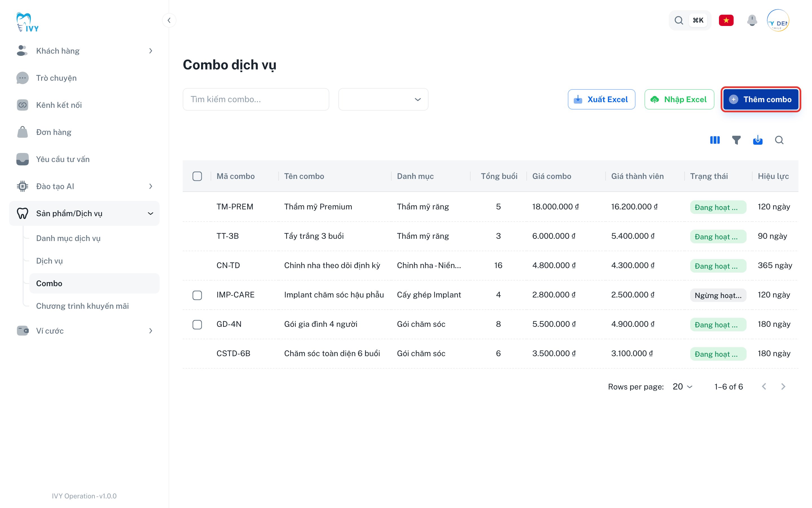Open the Kênh kết nối menu item
The height and width of the screenshot is (508, 812).
pos(84,105)
